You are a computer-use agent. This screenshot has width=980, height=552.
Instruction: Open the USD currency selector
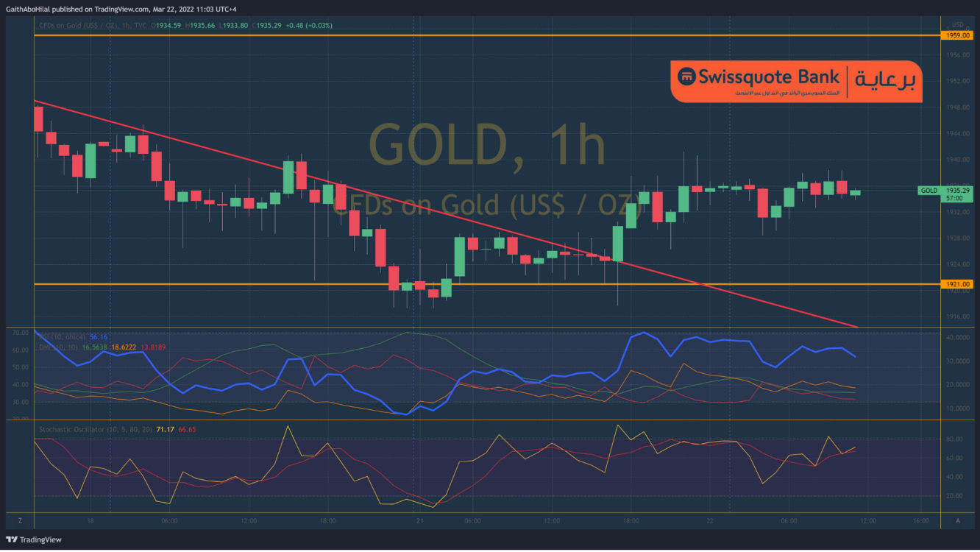pos(957,24)
